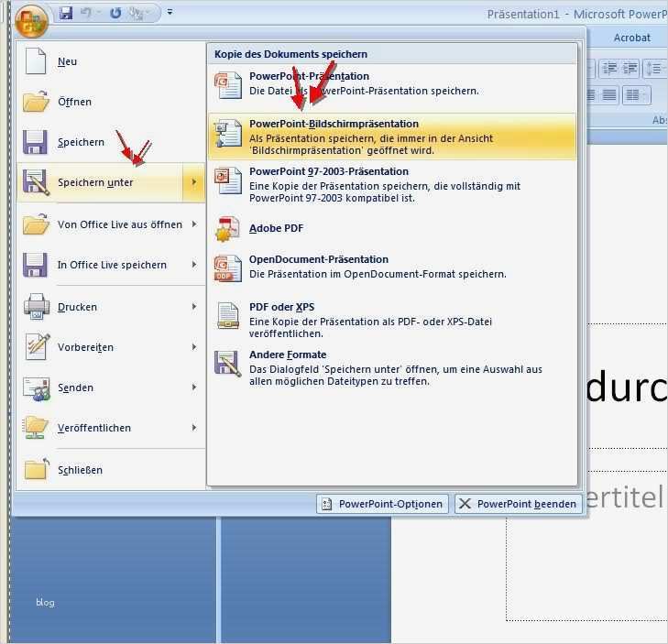Expand the Veröffentlichen submenu arrow

pyautogui.click(x=194, y=427)
